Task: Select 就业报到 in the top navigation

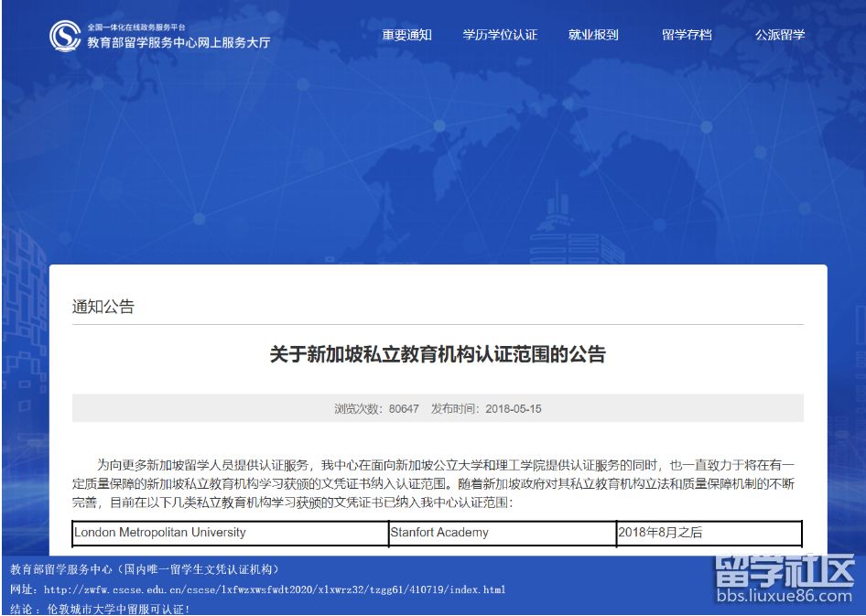Action: coord(593,35)
